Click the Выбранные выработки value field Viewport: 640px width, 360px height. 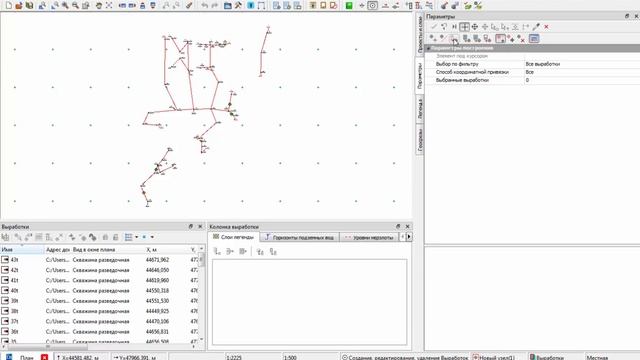click(581, 80)
